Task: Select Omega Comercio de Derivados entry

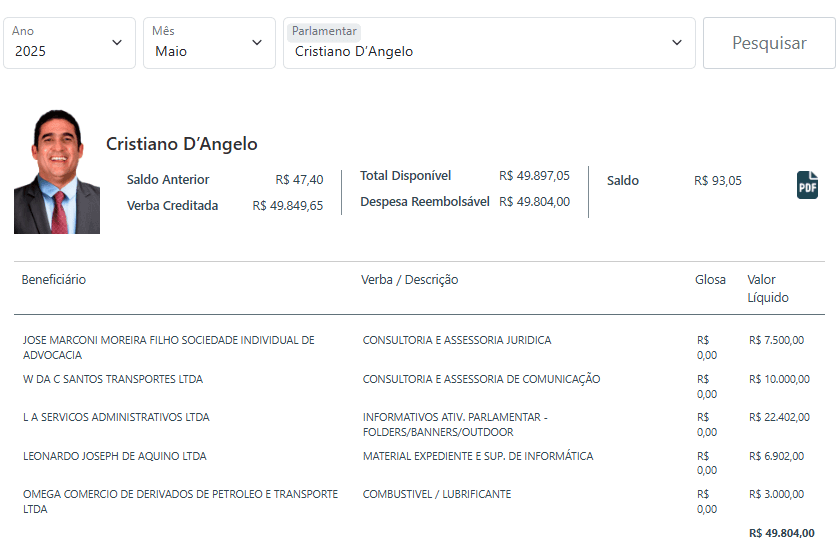Action: tap(180, 501)
